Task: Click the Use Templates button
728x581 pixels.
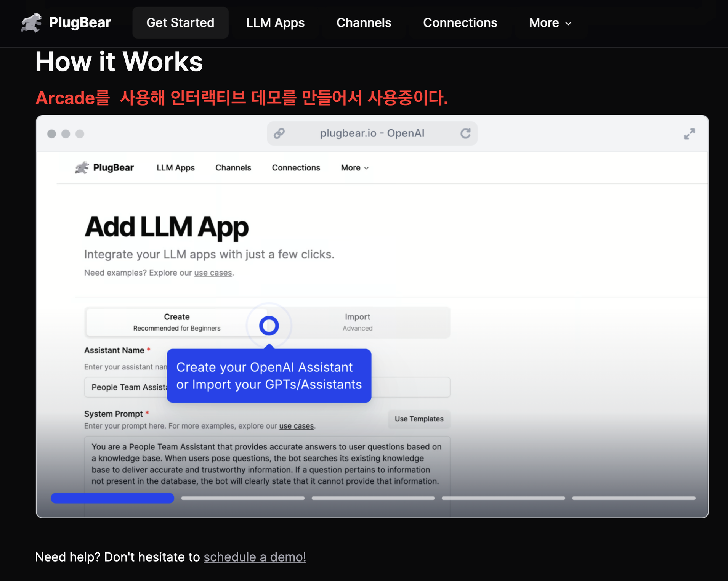Action: (x=419, y=419)
